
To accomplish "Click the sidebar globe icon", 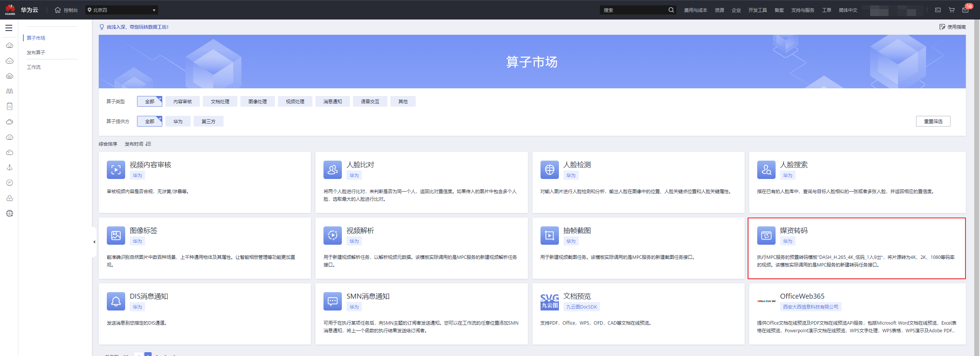I will 10,213.
